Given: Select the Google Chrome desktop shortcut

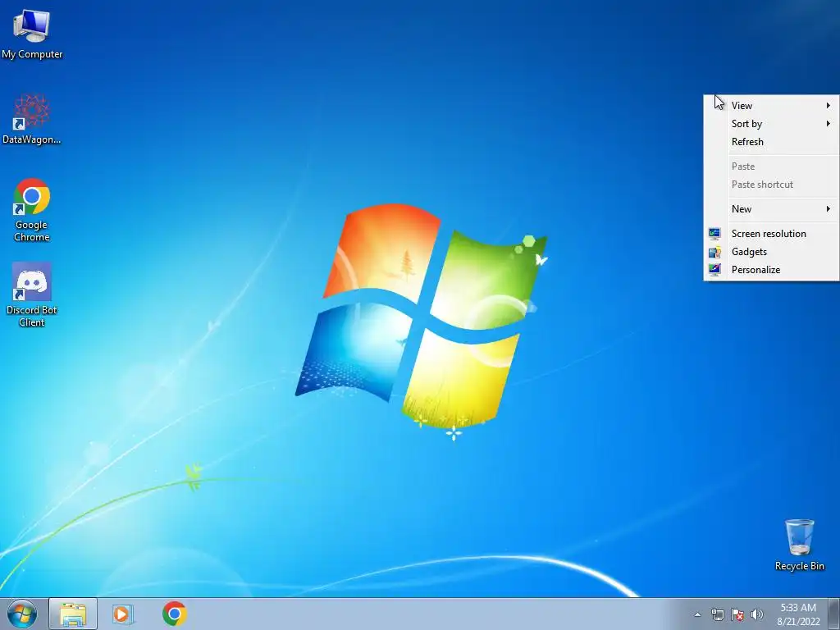Looking at the screenshot, I should (32, 210).
